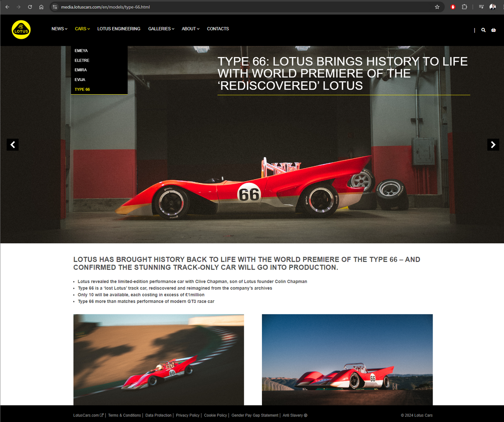Open the red stop-hand ad blocker extension
504x422 pixels.
453,7
